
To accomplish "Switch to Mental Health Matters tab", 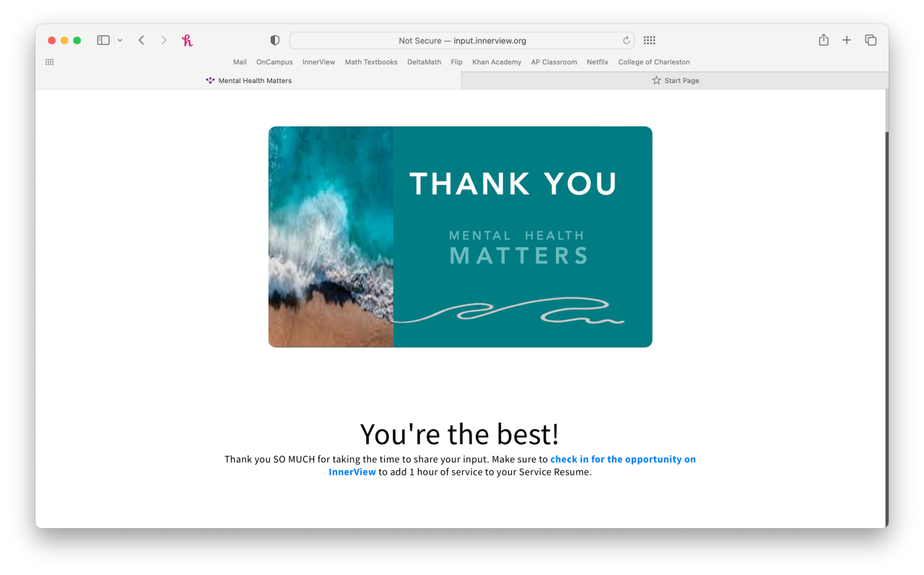I will tap(248, 81).
